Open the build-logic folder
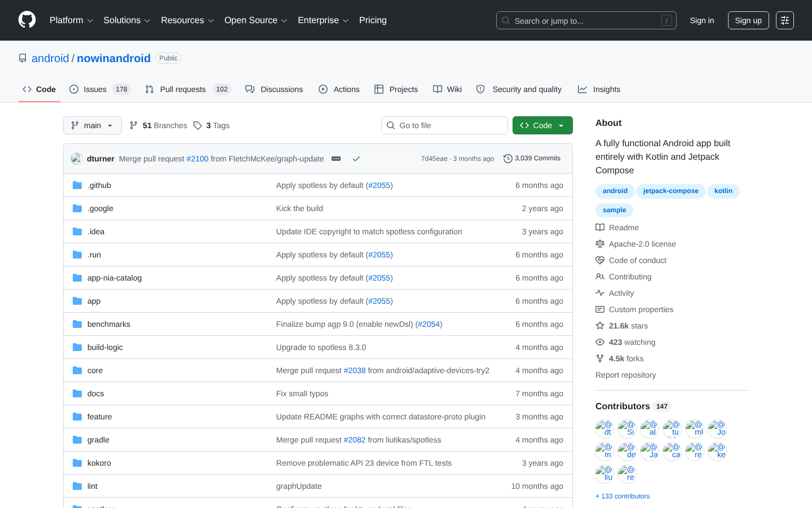 pos(105,347)
